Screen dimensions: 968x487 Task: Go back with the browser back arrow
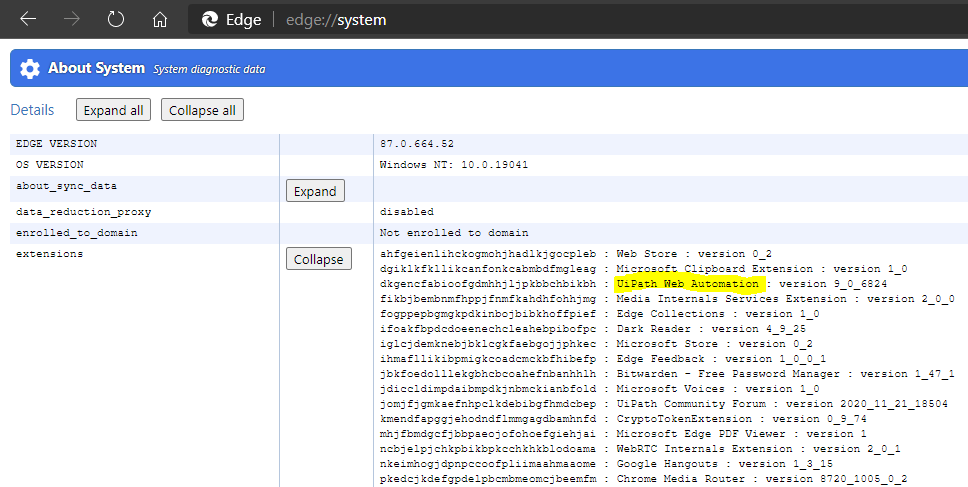tap(28, 19)
